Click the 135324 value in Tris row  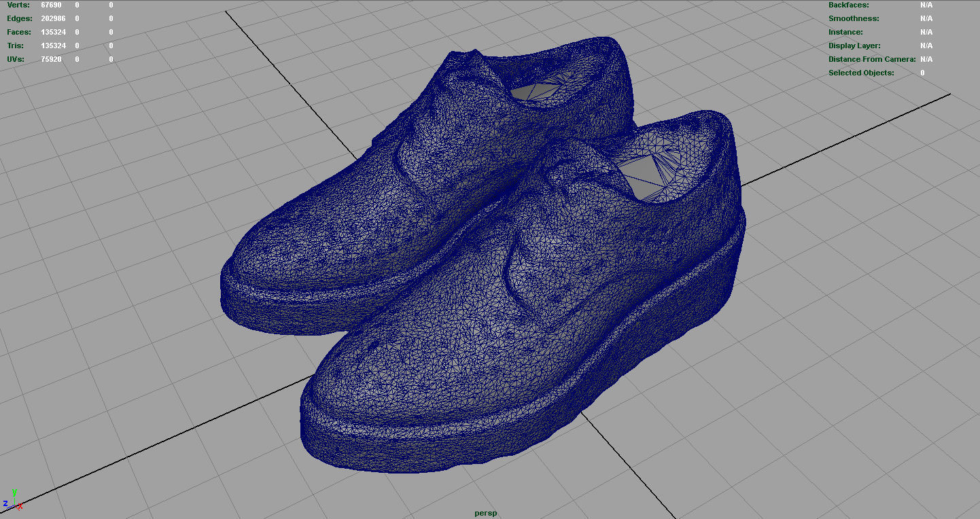(54, 46)
